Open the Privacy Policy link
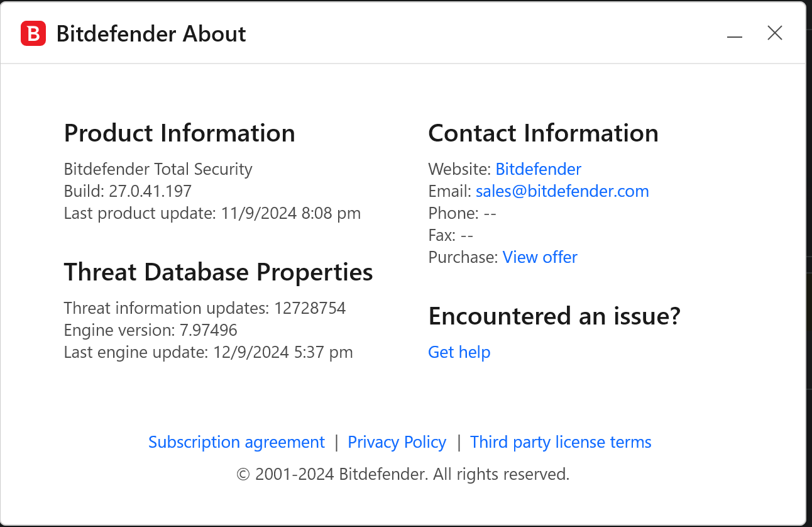 tap(397, 442)
